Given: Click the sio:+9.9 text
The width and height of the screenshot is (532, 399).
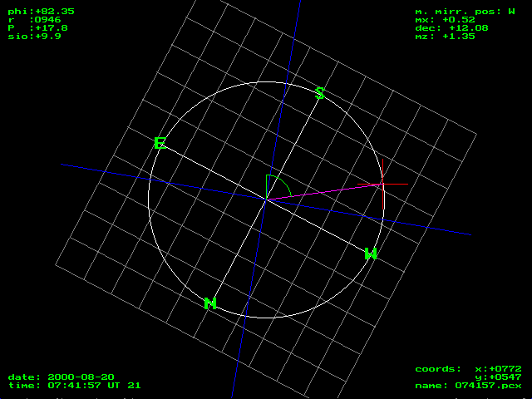Looking at the screenshot, I should (x=34, y=37).
